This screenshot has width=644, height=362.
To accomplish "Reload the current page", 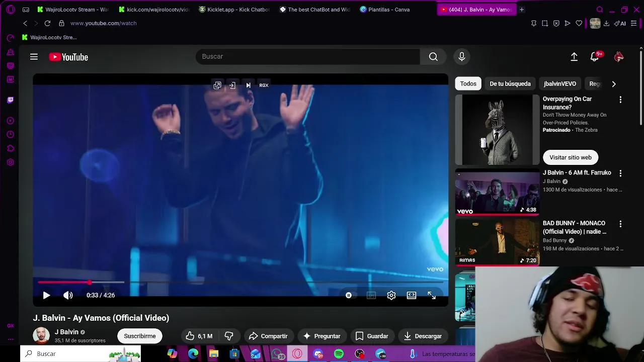I will [x=47, y=23].
